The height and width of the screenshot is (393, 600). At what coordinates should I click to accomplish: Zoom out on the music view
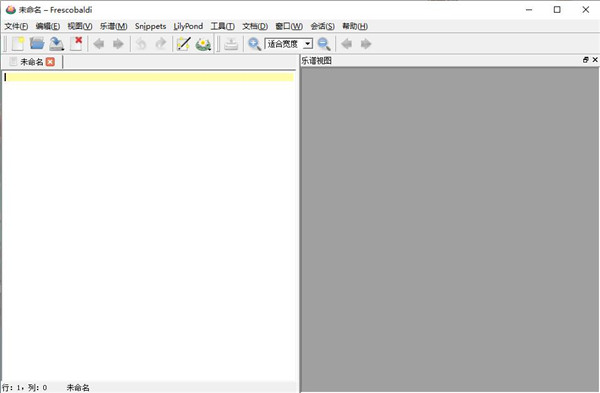[x=324, y=44]
